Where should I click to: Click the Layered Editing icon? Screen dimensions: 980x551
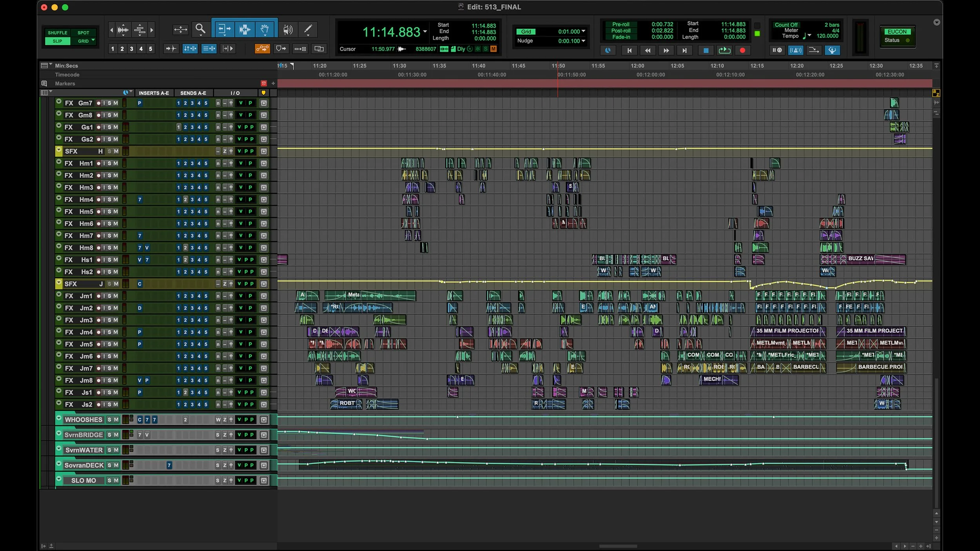319,49
